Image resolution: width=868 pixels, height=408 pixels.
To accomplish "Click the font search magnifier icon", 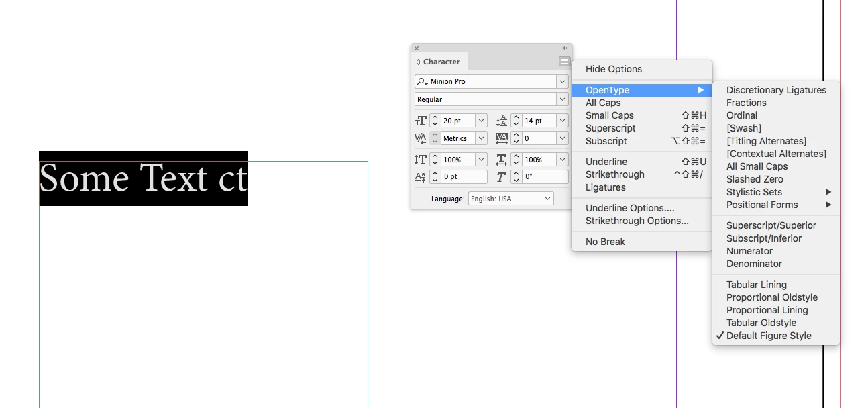I will click(x=421, y=81).
